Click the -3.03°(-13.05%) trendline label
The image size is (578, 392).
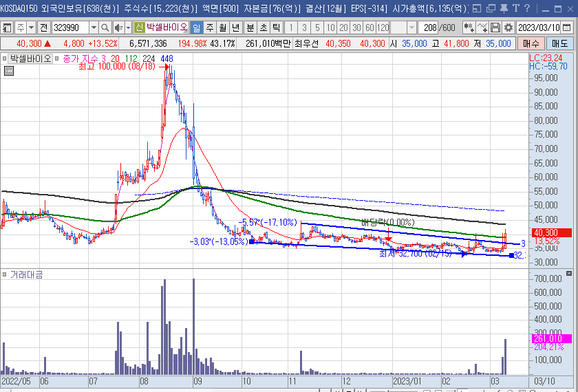click(x=219, y=241)
